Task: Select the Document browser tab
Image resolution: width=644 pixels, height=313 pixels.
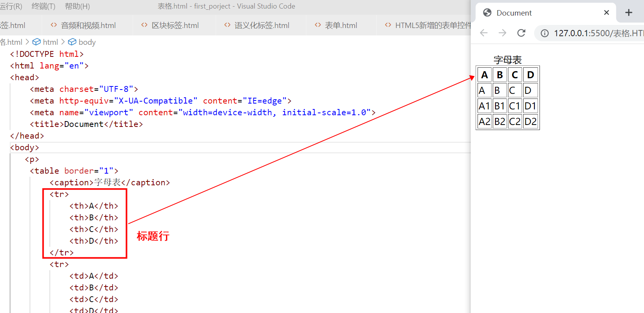Action: (546, 13)
